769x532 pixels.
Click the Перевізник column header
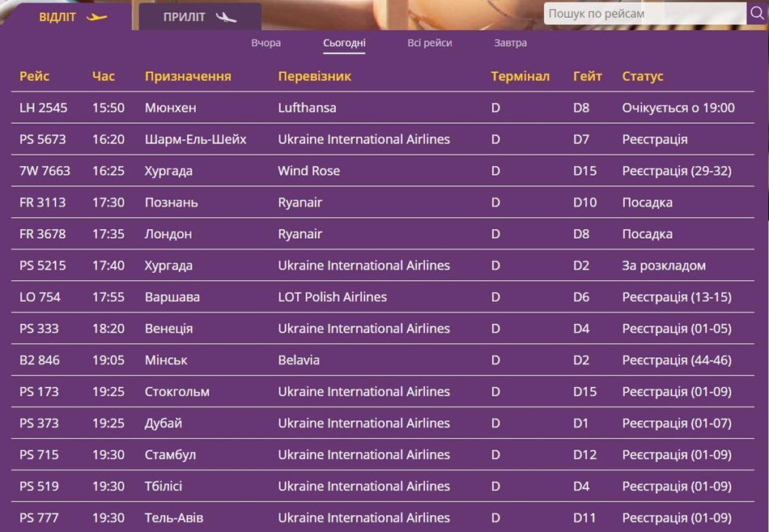pyautogui.click(x=314, y=77)
